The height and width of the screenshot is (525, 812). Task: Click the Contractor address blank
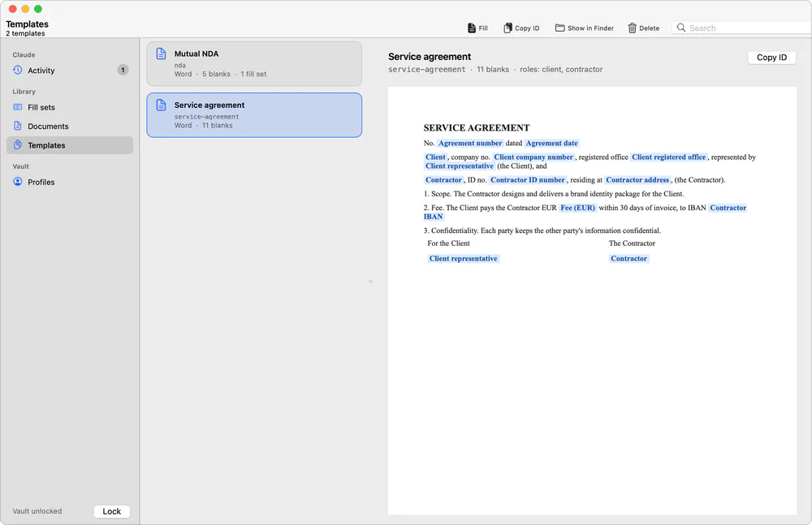click(x=637, y=180)
